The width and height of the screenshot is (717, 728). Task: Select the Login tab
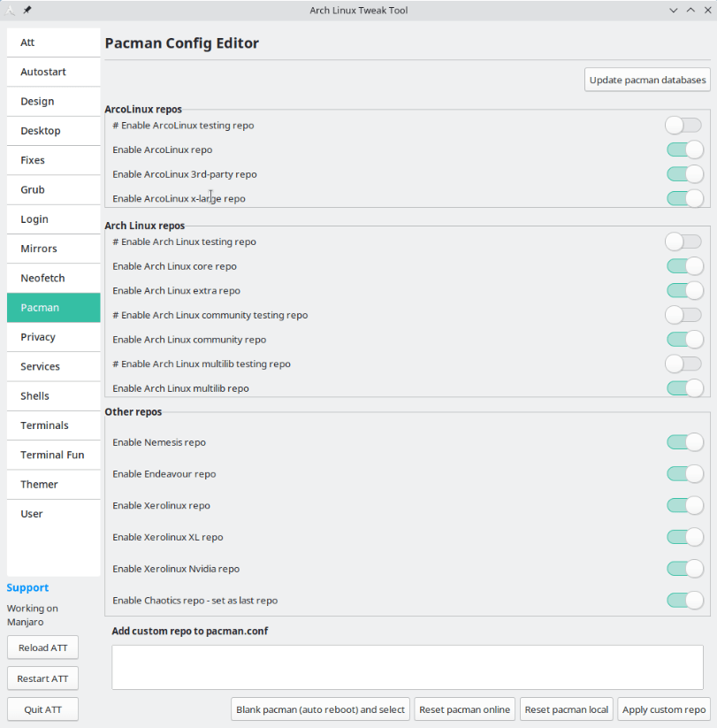pos(53,219)
